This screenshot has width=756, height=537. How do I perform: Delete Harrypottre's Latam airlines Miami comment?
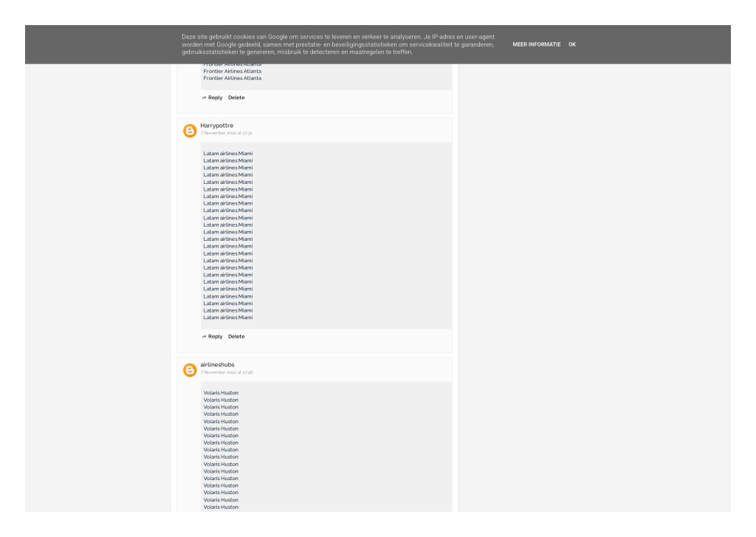[236, 337]
